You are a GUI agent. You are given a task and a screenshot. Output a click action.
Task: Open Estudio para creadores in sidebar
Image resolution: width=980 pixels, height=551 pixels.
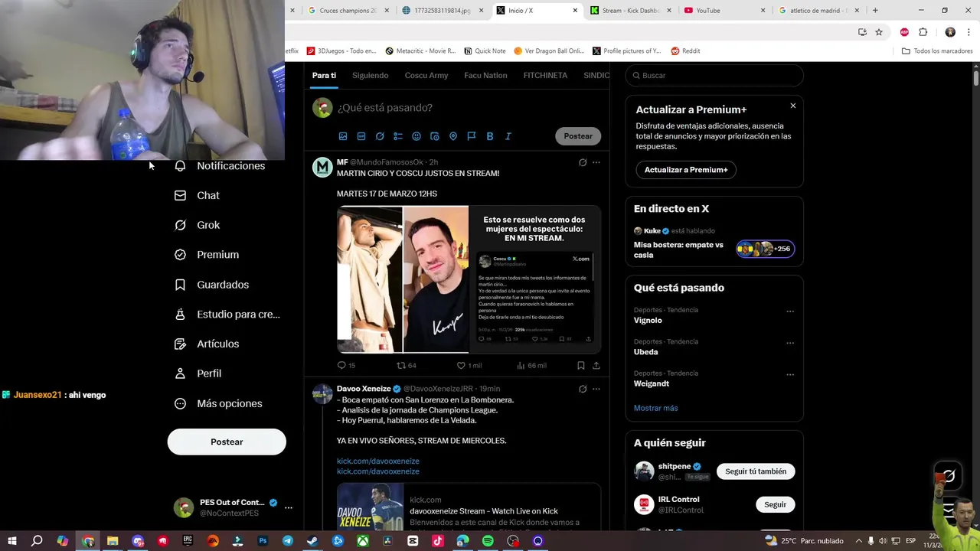227,314
